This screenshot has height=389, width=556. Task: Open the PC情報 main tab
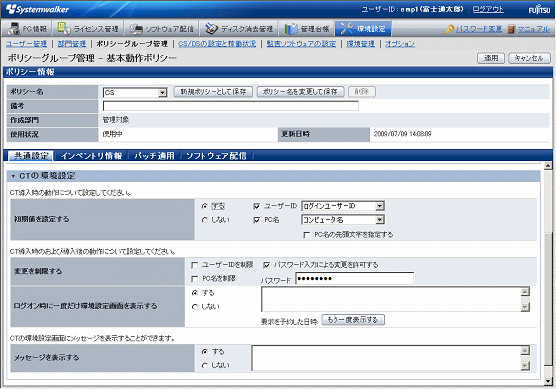pyautogui.click(x=27, y=28)
